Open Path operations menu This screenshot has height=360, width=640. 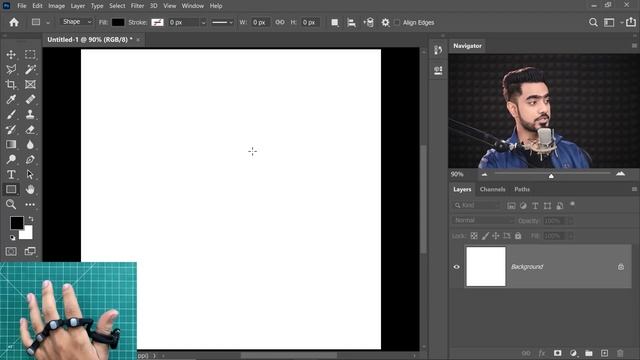pos(335,22)
